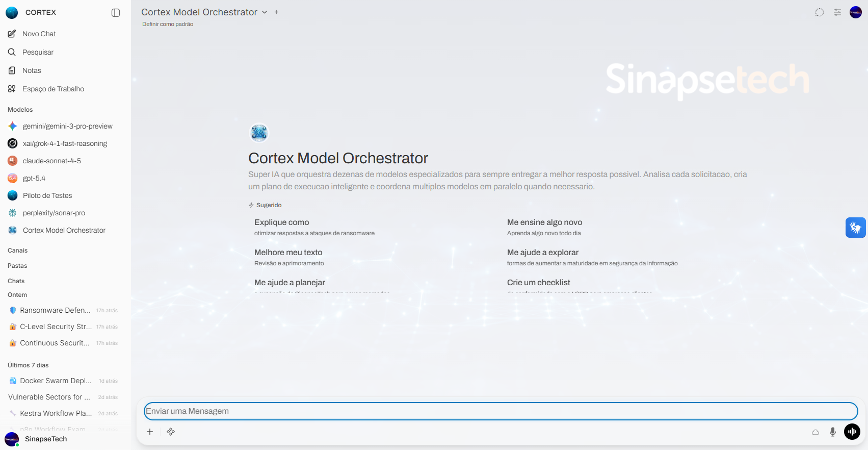Open the user profile avatar at top right
This screenshot has height=450, width=868.
click(855, 12)
